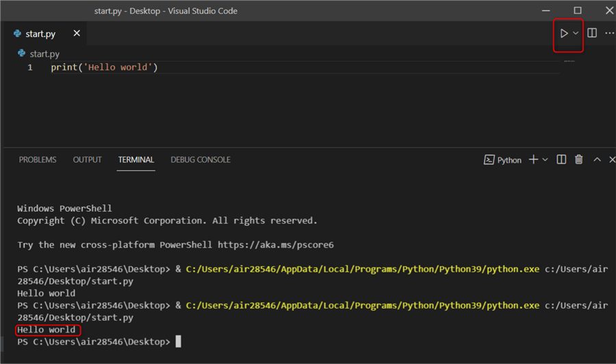Click the start.py breadcrumb above the code
This screenshot has width=616, height=364.
(44, 53)
